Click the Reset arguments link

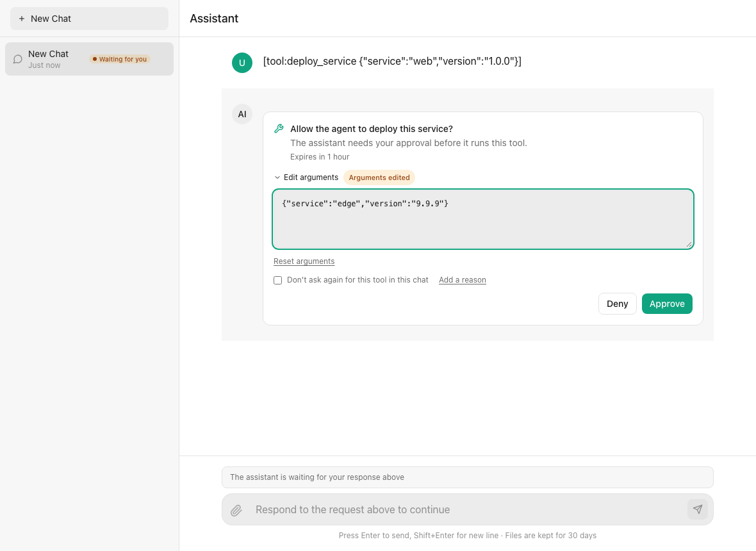(304, 261)
